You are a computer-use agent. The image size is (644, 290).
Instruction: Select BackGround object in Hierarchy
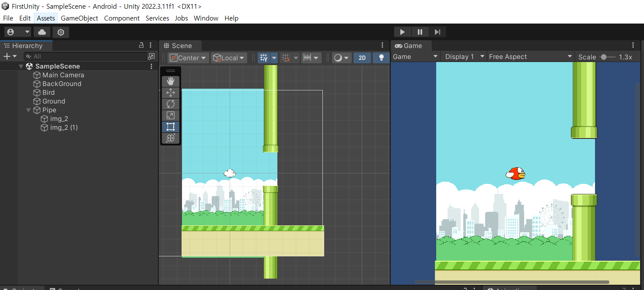(x=62, y=84)
